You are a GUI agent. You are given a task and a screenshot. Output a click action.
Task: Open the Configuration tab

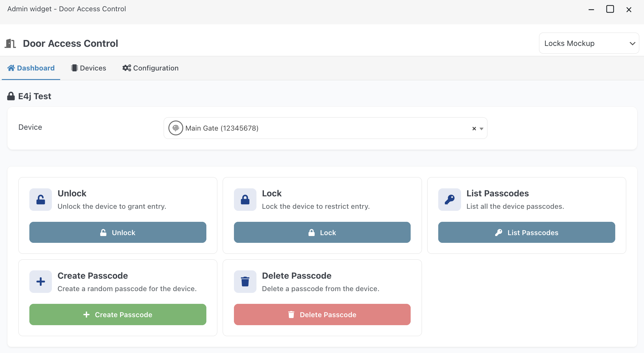[150, 68]
